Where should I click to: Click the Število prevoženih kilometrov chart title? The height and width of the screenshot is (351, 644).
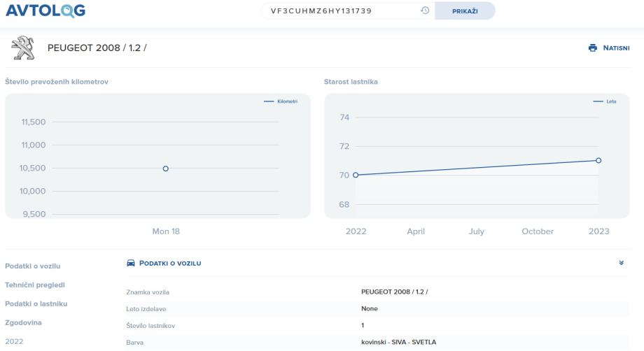point(57,82)
